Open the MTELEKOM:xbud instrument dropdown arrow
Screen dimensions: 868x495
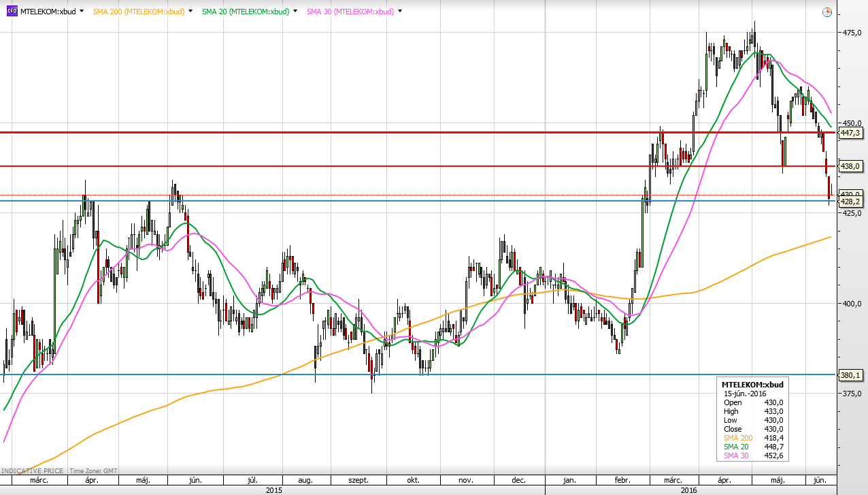pos(82,12)
